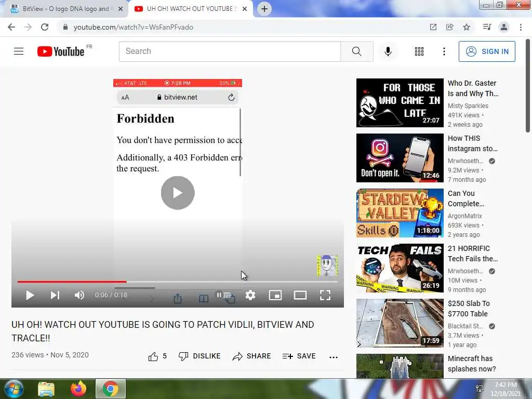Toggle theater mode
Screen dimensions: 532x399
(300, 295)
